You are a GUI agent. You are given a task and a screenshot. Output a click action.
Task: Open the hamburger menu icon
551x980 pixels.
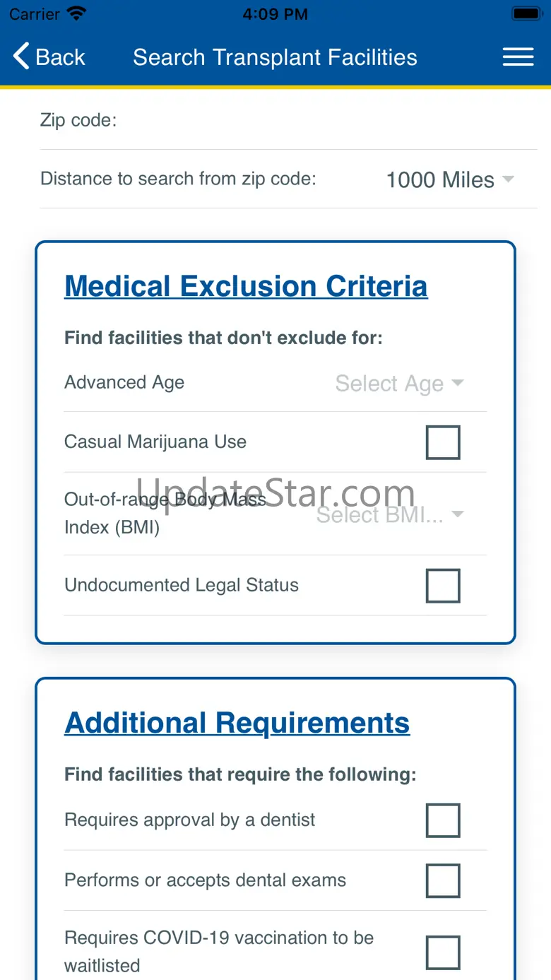coord(518,57)
